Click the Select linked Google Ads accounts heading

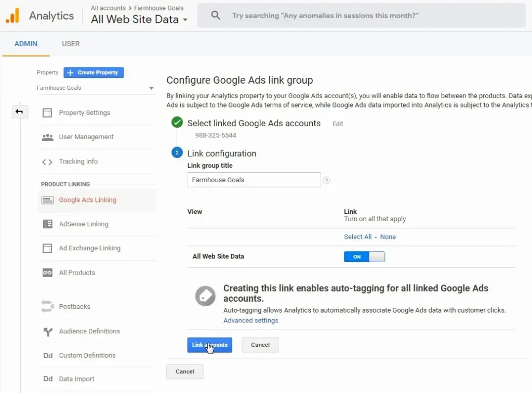pos(254,123)
